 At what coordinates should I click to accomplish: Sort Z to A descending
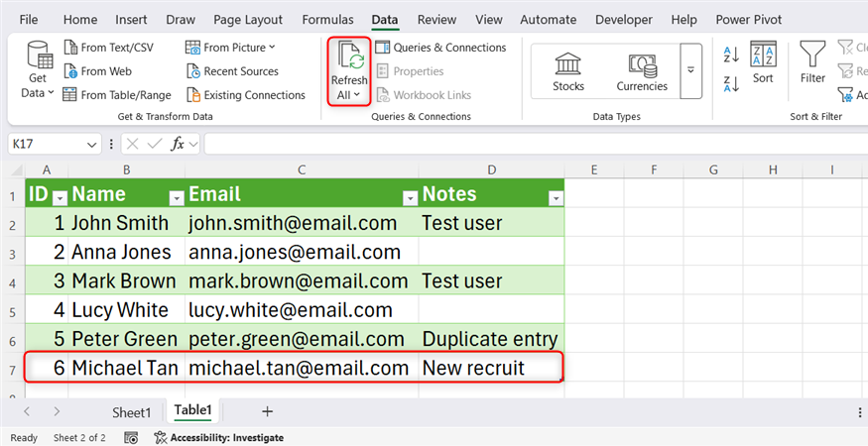point(731,84)
